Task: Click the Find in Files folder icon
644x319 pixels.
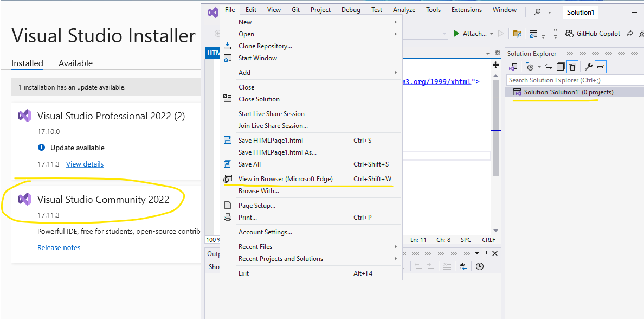Action: 518,34
